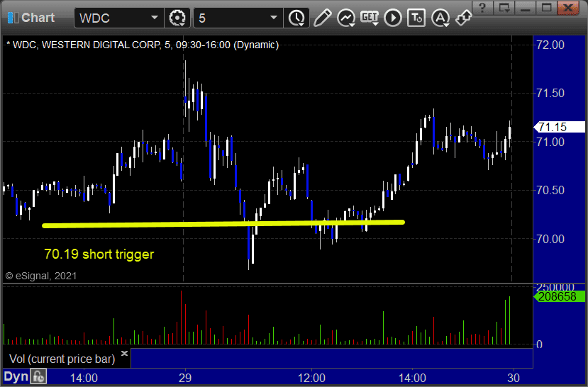Click the Dyn dynamic scale label
This screenshot has height=387, width=588.
point(16,376)
